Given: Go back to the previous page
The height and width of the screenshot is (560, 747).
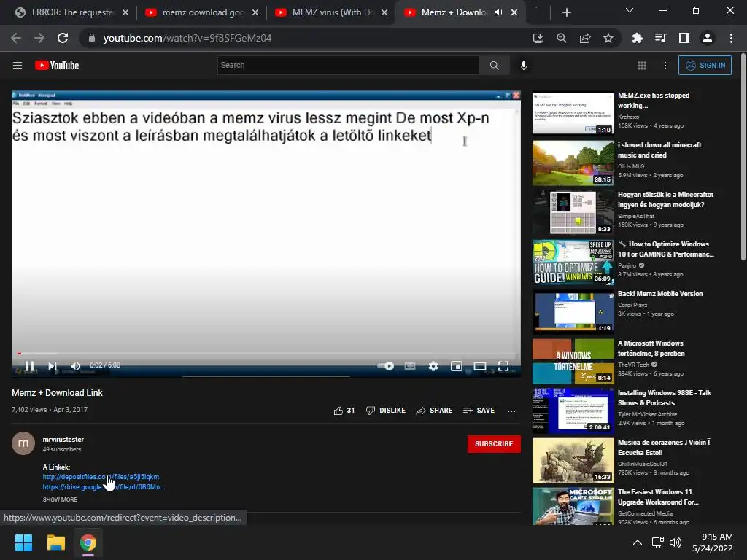Looking at the screenshot, I should pos(16,38).
